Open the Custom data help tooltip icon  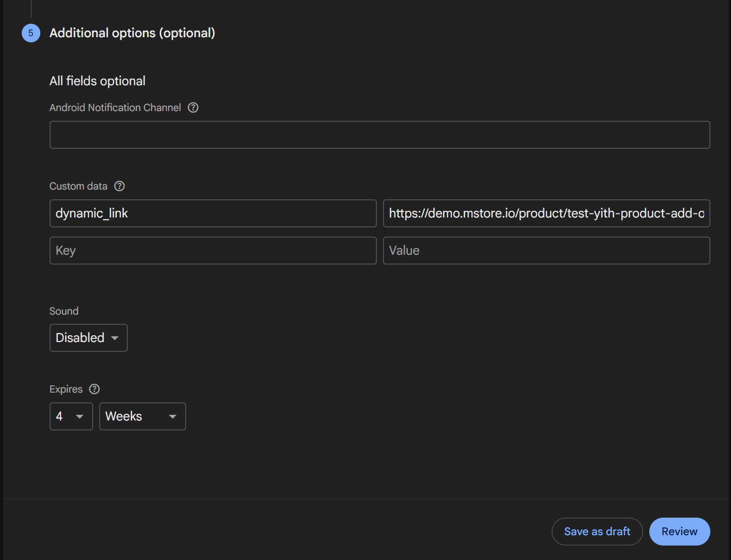(x=119, y=186)
